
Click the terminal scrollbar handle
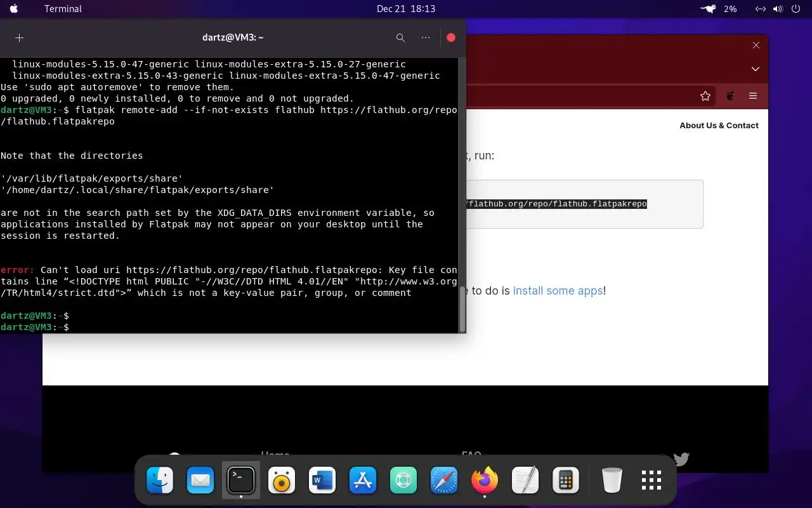click(x=462, y=309)
